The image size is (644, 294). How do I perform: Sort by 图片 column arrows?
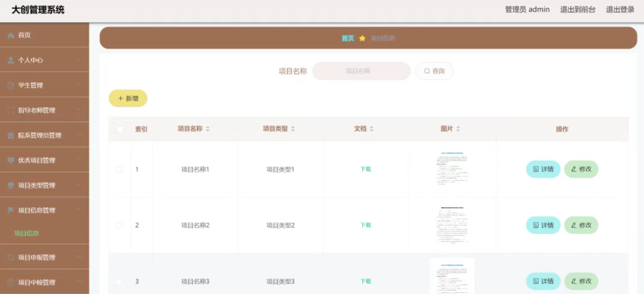click(x=458, y=129)
